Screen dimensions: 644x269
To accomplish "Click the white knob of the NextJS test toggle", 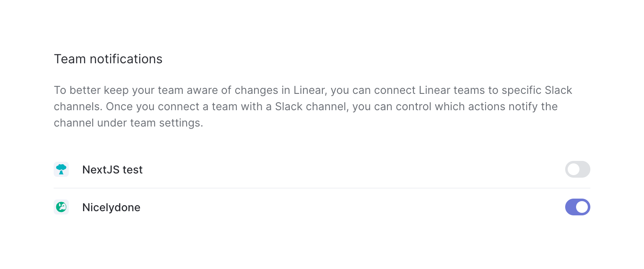I will (573, 169).
